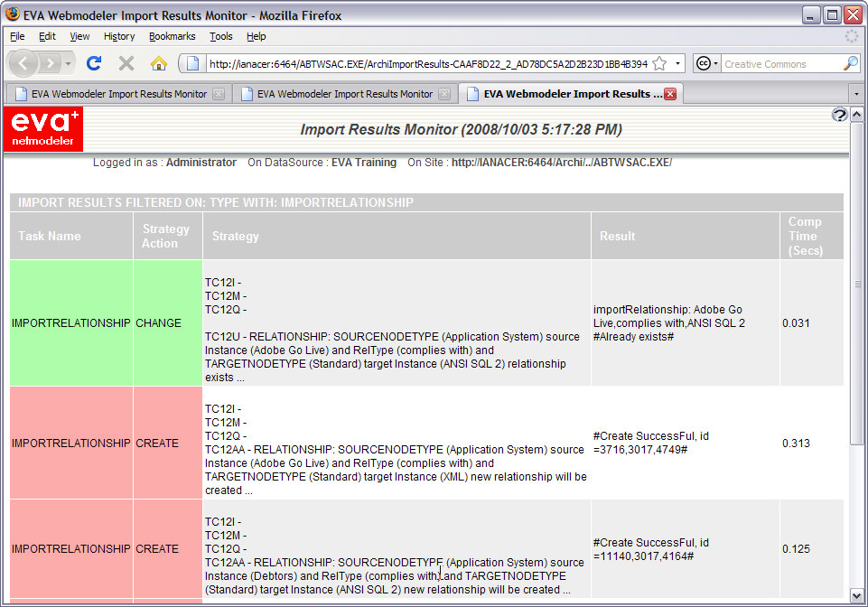
Task: Expand the URL bar history dropdown
Action: [x=678, y=64]
